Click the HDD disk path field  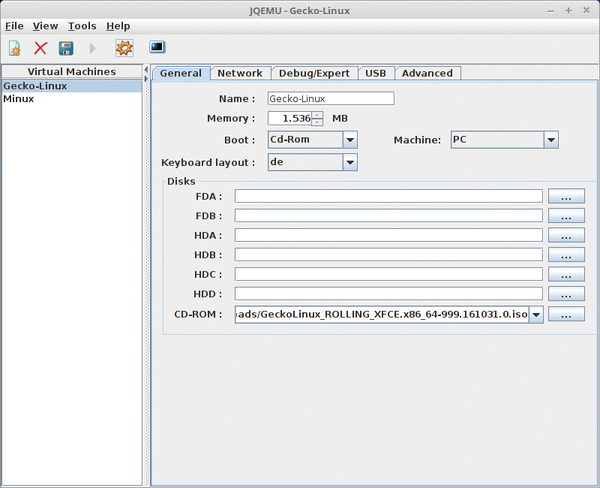click(x=388, y=294)
